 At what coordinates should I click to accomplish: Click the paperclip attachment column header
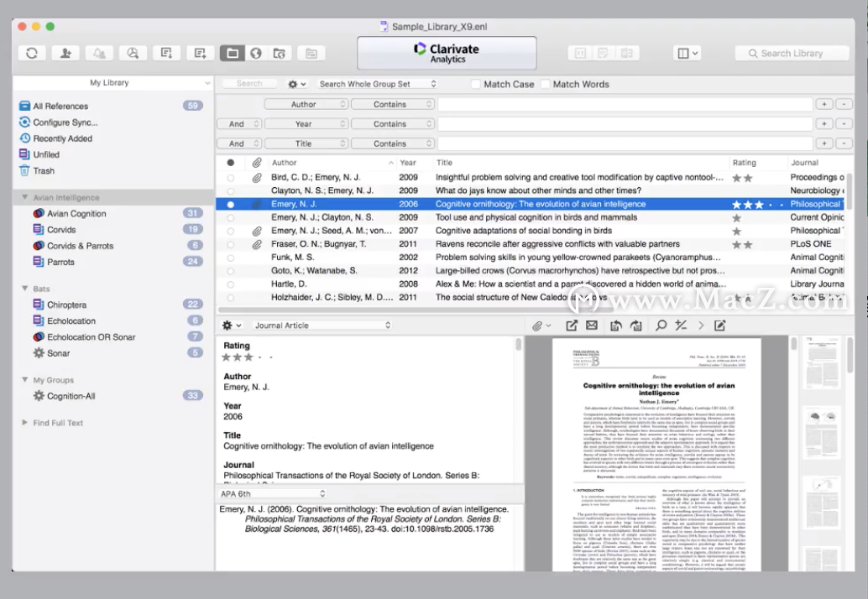click(257, 163)
